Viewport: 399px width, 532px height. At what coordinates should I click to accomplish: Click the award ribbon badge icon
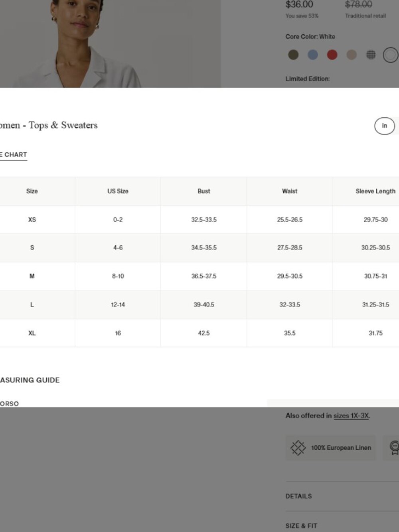click(394, 448)
